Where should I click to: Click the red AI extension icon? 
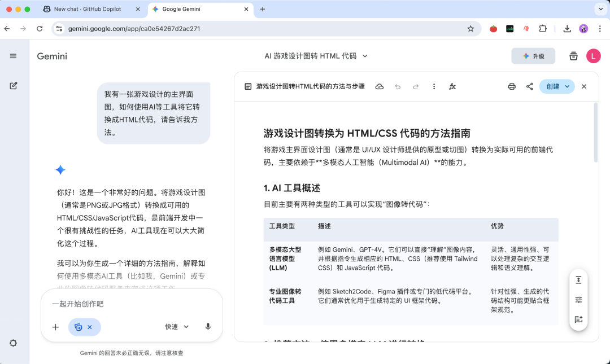(x=526, y=29)
